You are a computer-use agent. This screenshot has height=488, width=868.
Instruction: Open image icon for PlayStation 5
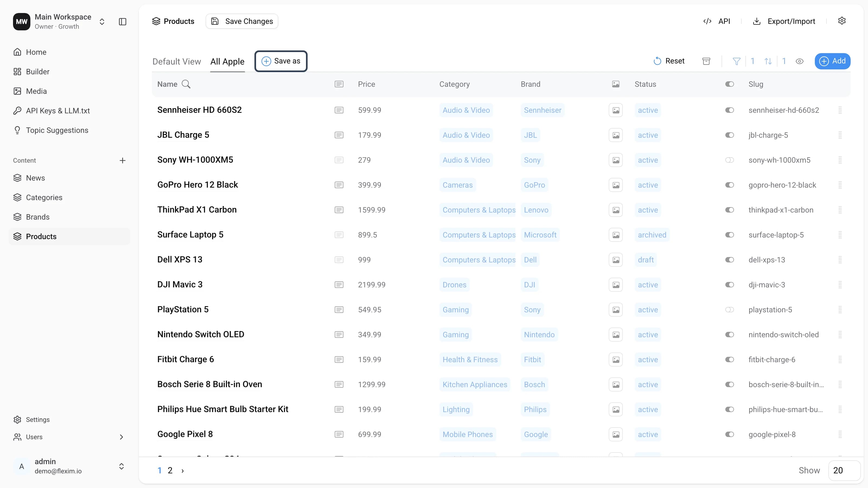coord(616,310)
